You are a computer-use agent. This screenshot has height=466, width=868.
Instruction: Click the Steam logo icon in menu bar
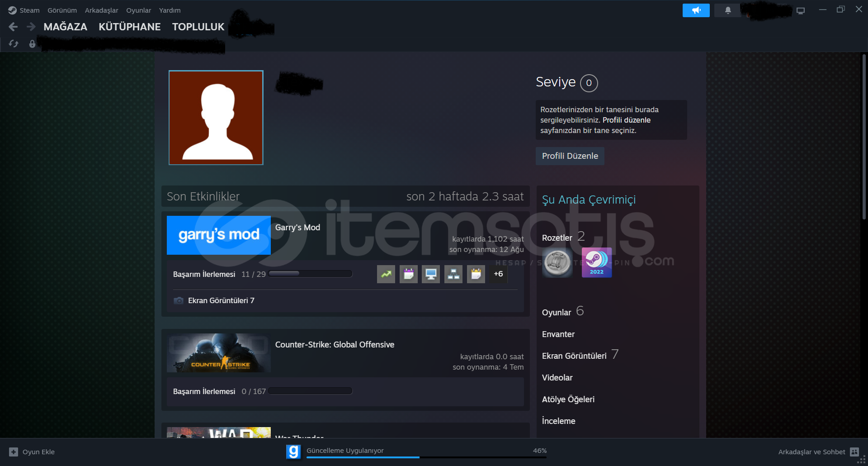point(12,10)
